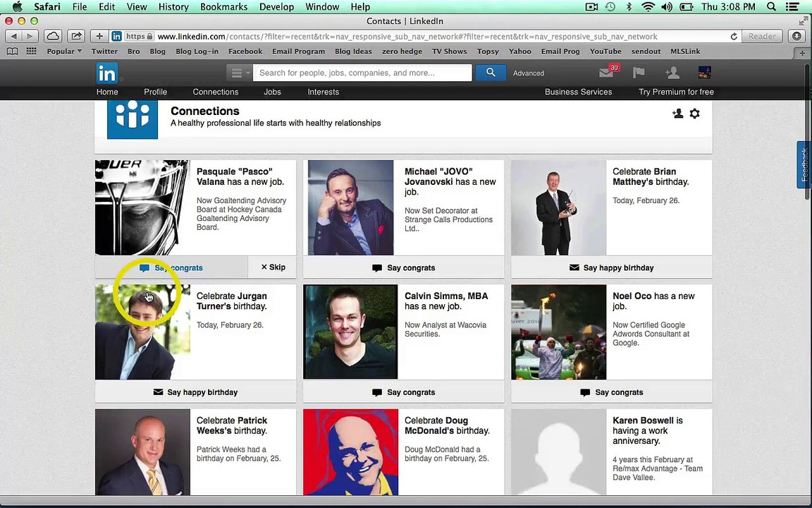
Task: Reload the page with the refresh icon
Action: (734, 36)
